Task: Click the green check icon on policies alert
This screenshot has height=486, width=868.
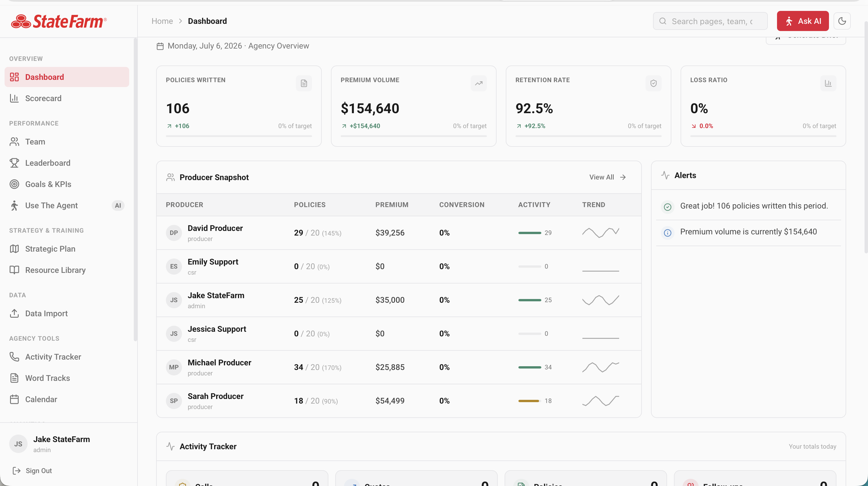Action: [668, 207]
